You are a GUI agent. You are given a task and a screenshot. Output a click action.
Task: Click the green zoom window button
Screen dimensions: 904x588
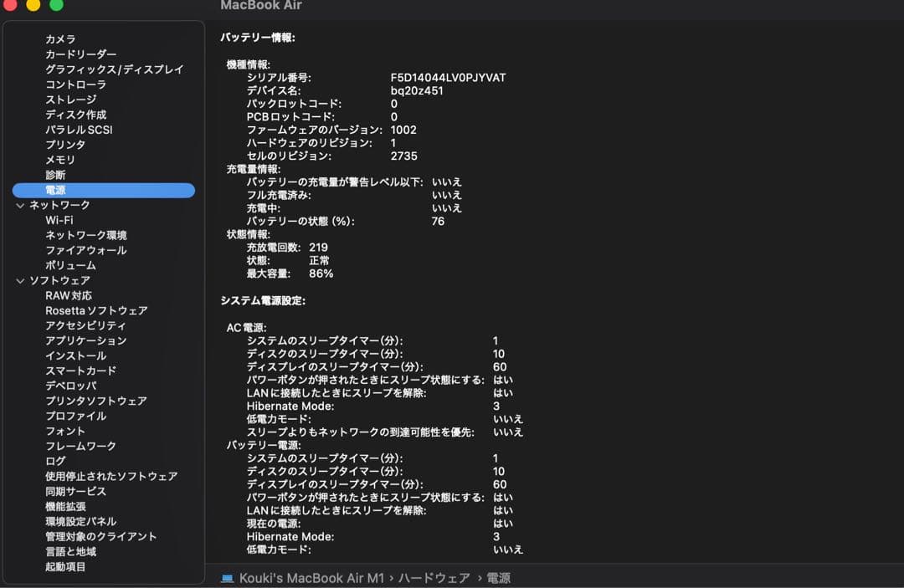click(57, 4)
